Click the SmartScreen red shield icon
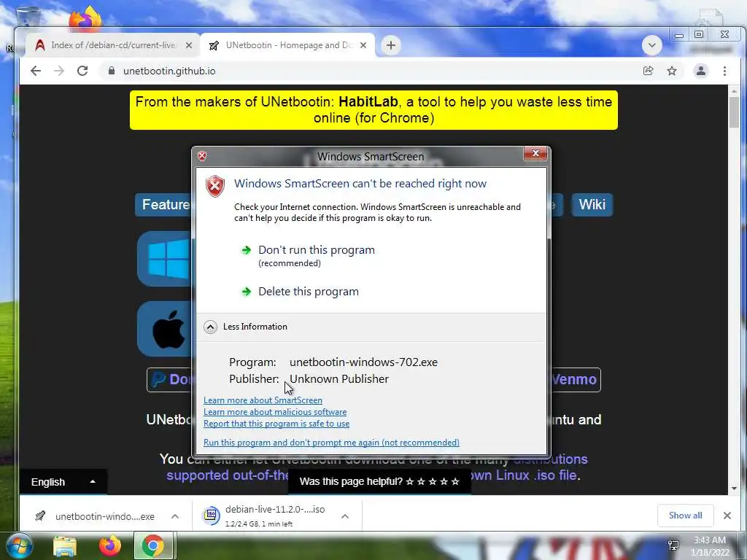The height and width of the screenshot is (560, 747). tap(215, 186)
